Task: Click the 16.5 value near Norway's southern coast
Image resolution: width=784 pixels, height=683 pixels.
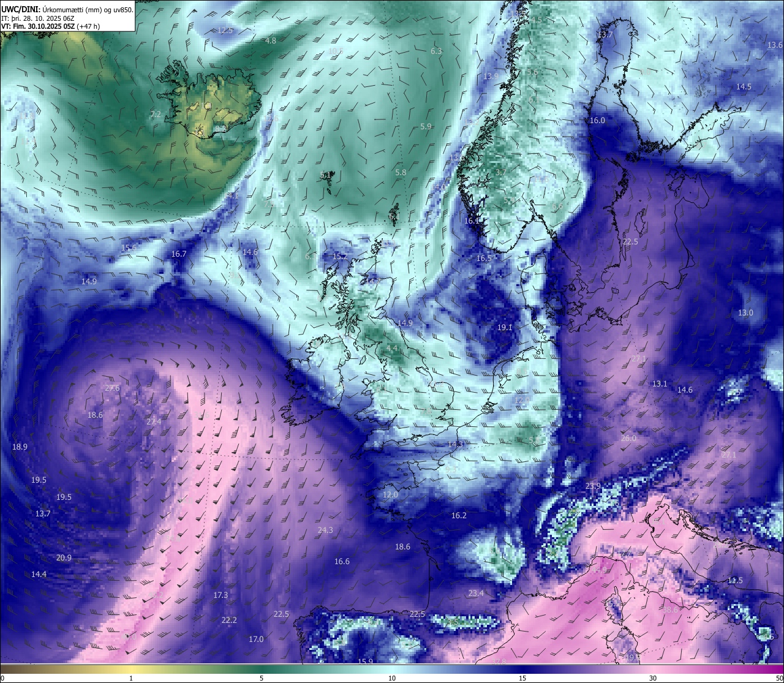Action: [x=484, y=259]
